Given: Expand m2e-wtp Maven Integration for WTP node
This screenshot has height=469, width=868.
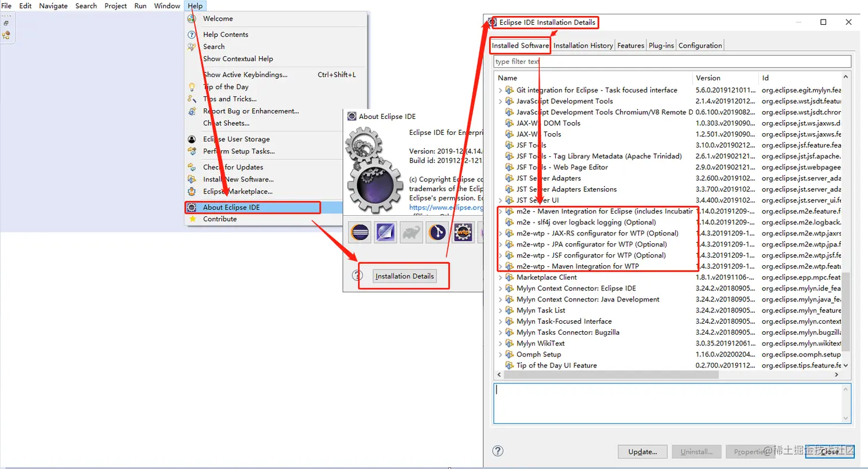Looking at the screenshot, I should [500, 266].
